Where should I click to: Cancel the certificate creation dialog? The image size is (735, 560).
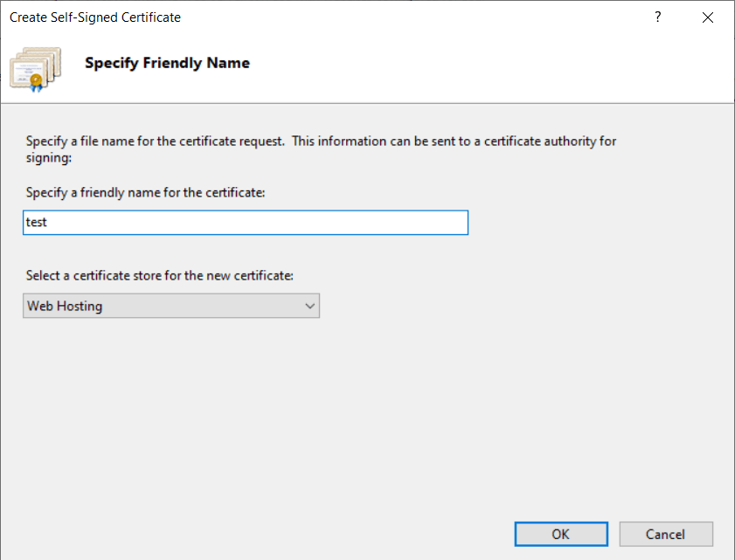(x=666, y=534)
